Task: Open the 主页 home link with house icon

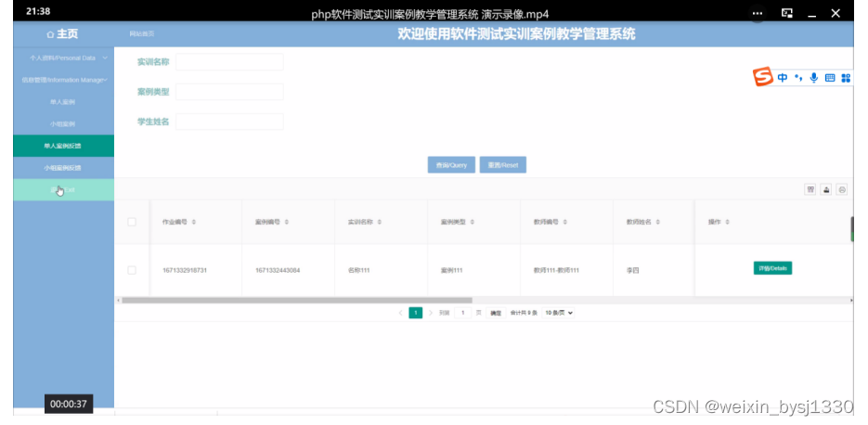Action: click(62, 34)
